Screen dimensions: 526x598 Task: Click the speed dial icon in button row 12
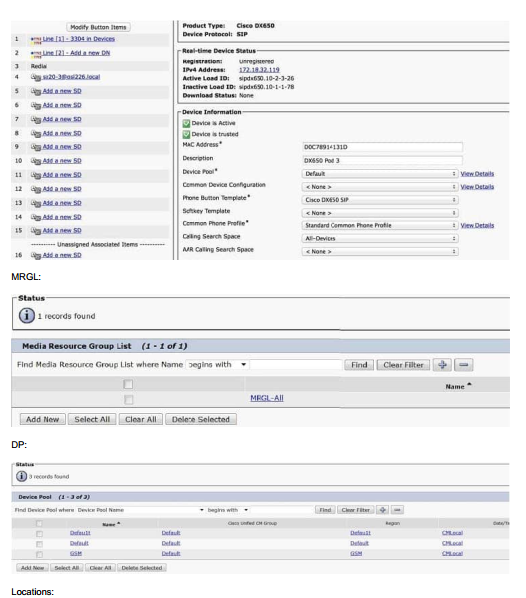click(x=36, y=190)
